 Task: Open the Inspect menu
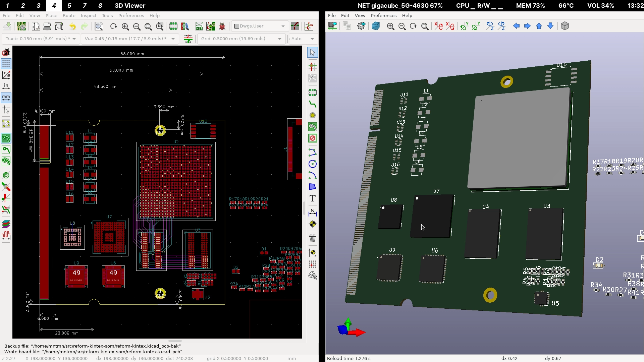pos(89,15)
